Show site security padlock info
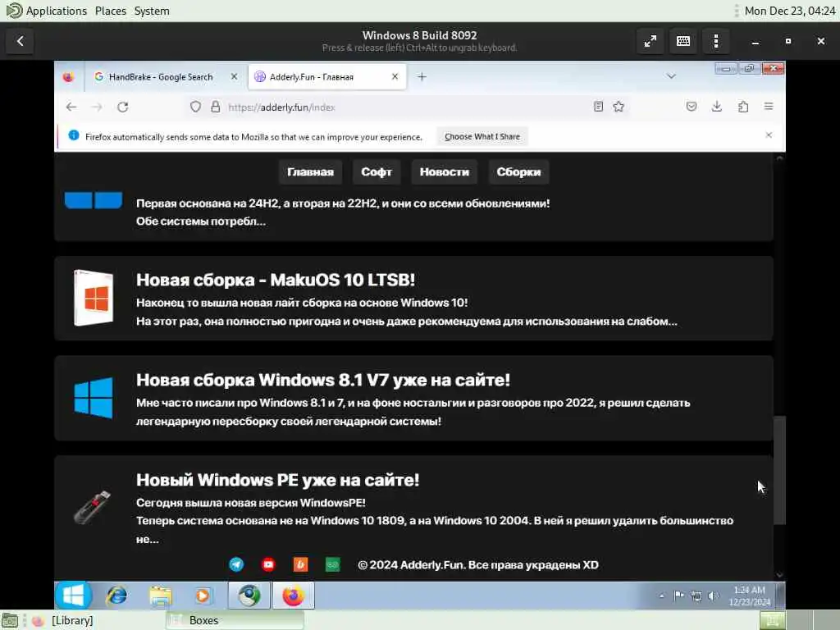This screenshot has height=630, width=840. (216, 107)
